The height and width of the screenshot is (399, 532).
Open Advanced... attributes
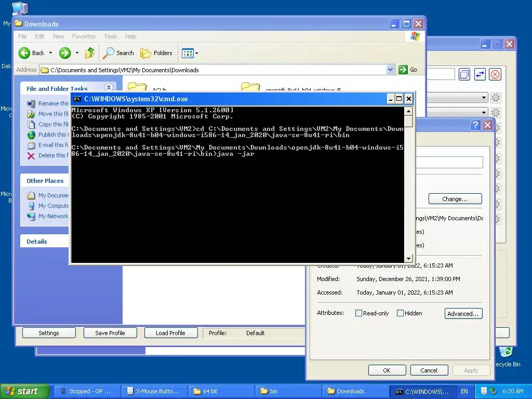click(x=463, y=313)
